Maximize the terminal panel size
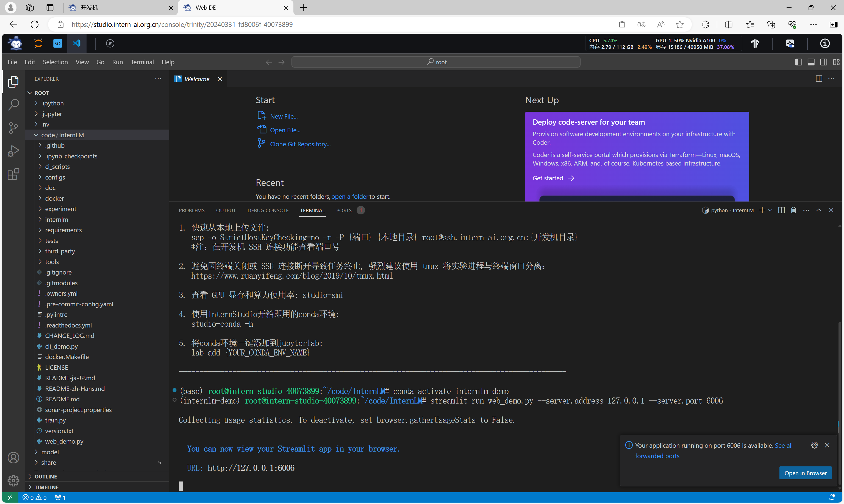844x504 pixels. click(818, 210)
